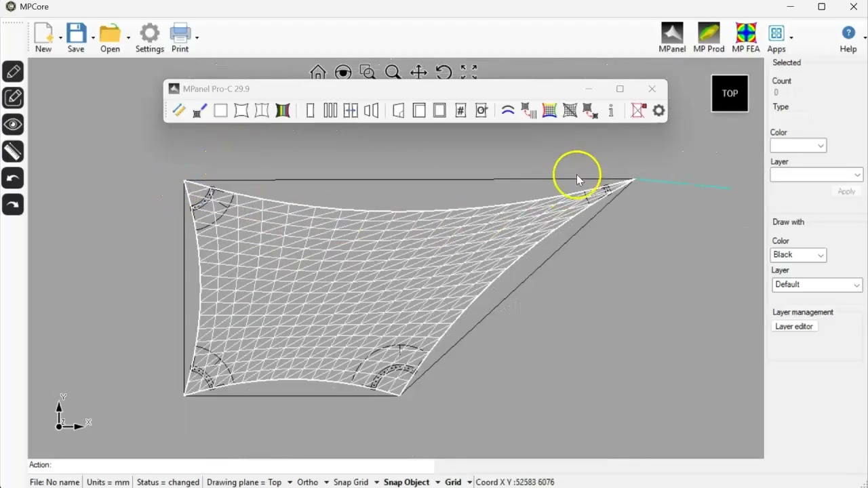The height and width of the screenshot is (488, 868).
Task: Select the ruler measure tool in sidebar
Action: [14, 151]
